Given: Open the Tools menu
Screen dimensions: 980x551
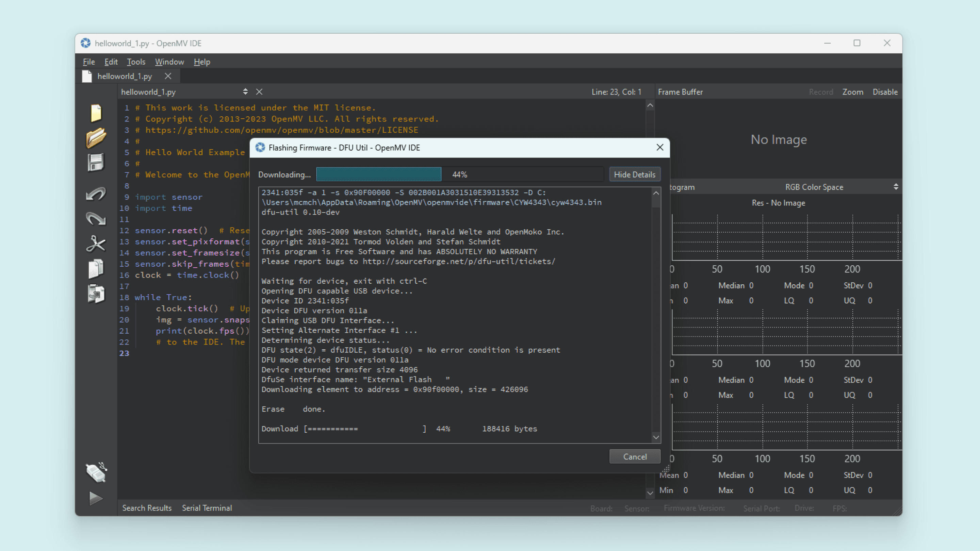Looking at the screenshot, I should [x=136, y=61].
